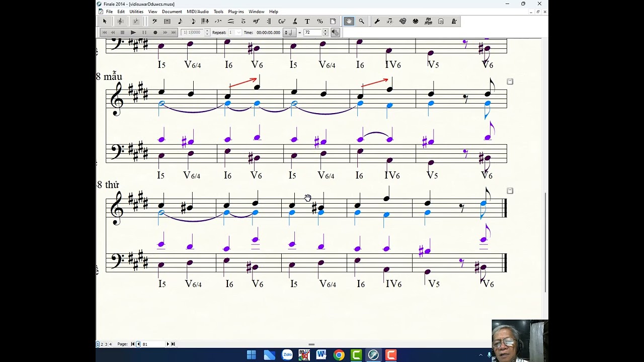Open the File menu
Viewport: 644px width, 362px height.
[109, 12]
